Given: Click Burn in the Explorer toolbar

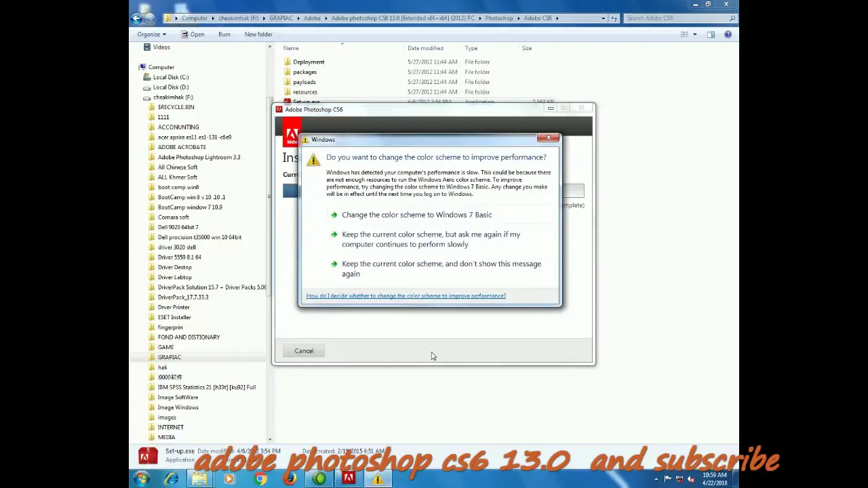Looking at the screenshot, I should 224,35.
